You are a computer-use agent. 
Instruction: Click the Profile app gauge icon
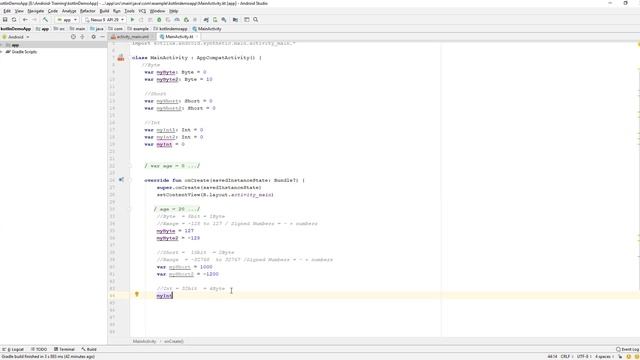[177, 20]
